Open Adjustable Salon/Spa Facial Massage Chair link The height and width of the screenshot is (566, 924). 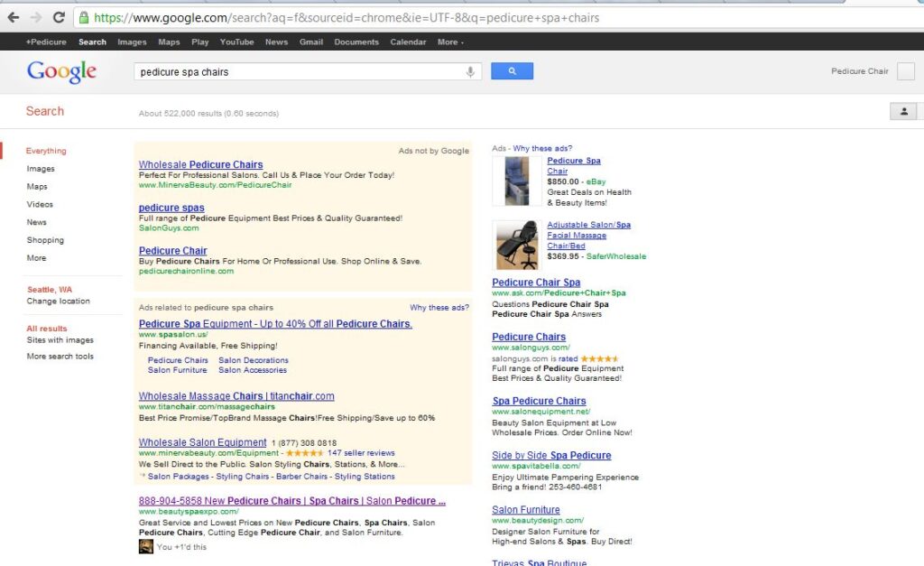(x=588, y=236)
